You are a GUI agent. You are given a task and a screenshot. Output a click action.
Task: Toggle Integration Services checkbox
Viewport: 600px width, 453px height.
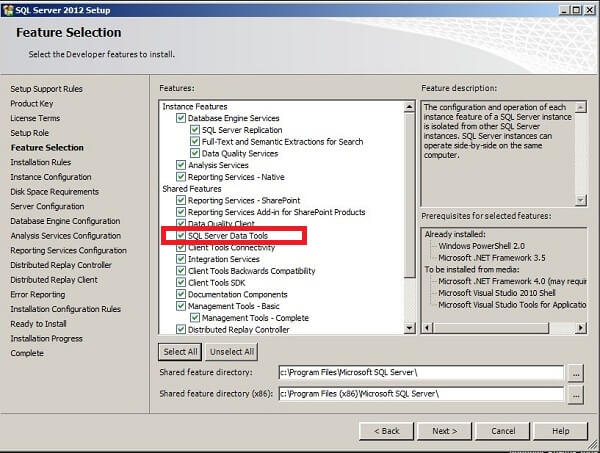click(181, 259)
